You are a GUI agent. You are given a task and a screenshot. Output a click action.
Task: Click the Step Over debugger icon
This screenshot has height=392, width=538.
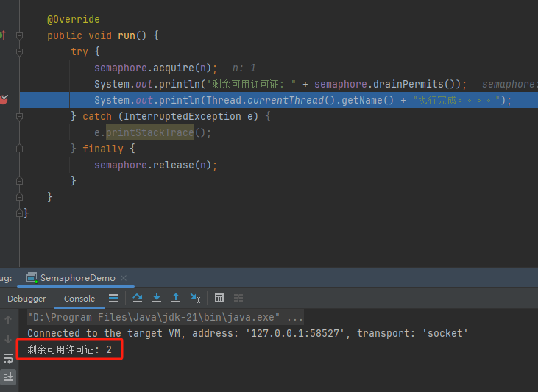pos(138,298)
